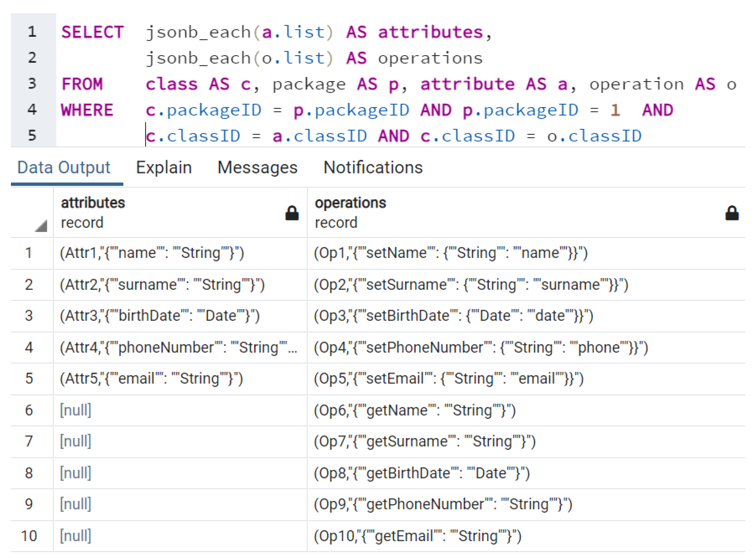Click line number 4 in editor gutter
The image size is (756, 558).
click(32, 110)
